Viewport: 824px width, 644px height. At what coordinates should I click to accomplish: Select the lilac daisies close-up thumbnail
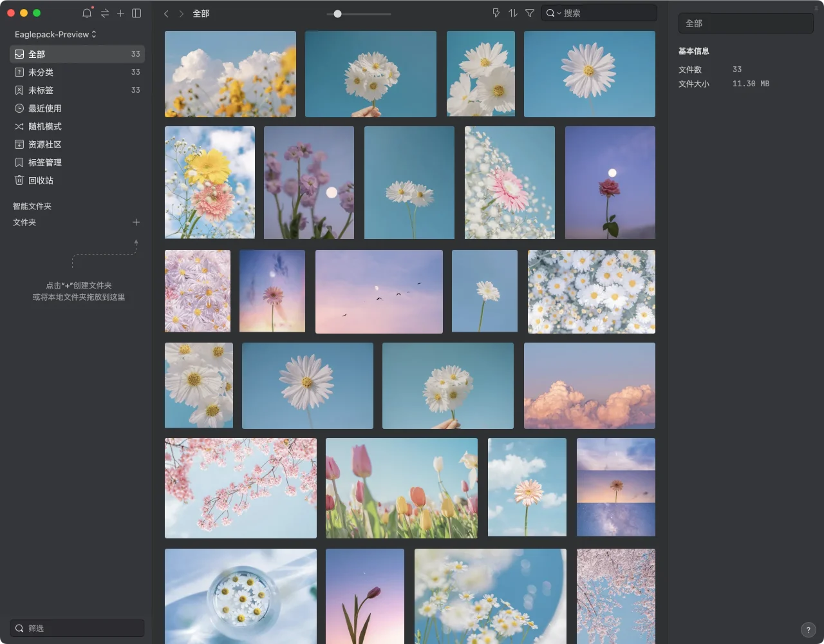click(198, 291)
